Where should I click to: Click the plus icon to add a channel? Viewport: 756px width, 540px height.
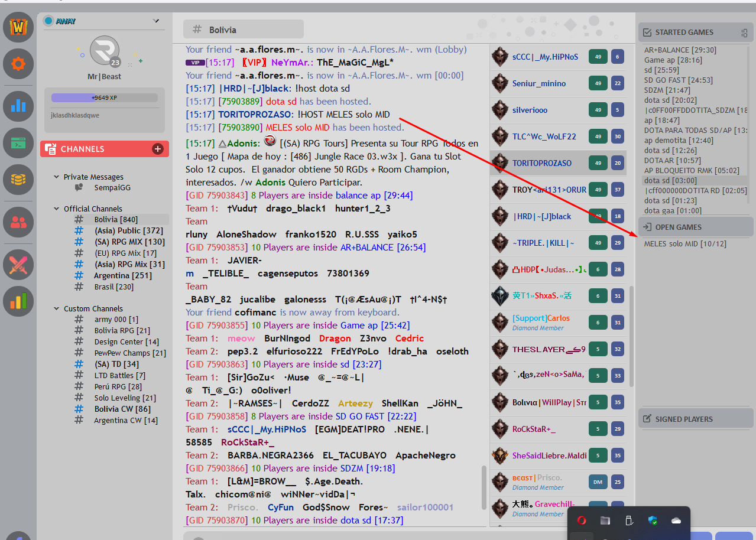158,149
